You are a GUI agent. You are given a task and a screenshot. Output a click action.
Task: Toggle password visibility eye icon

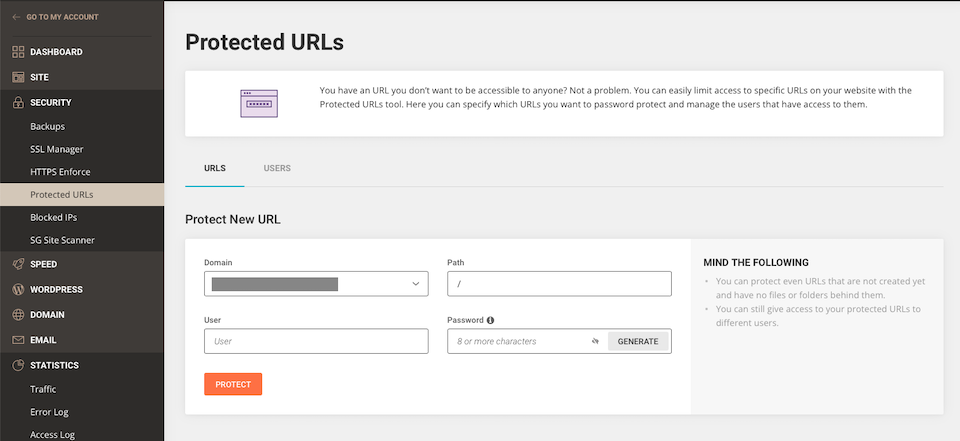pos(594,341)
